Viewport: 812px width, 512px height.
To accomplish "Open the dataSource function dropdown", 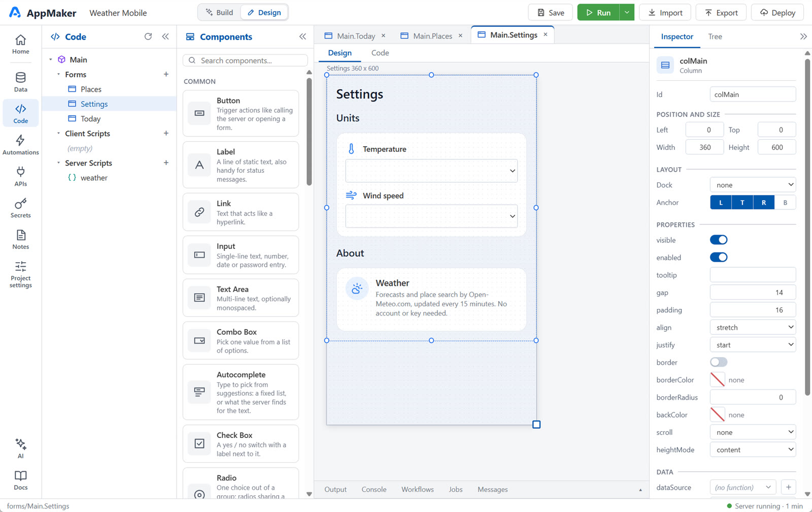I will point(743,487).
